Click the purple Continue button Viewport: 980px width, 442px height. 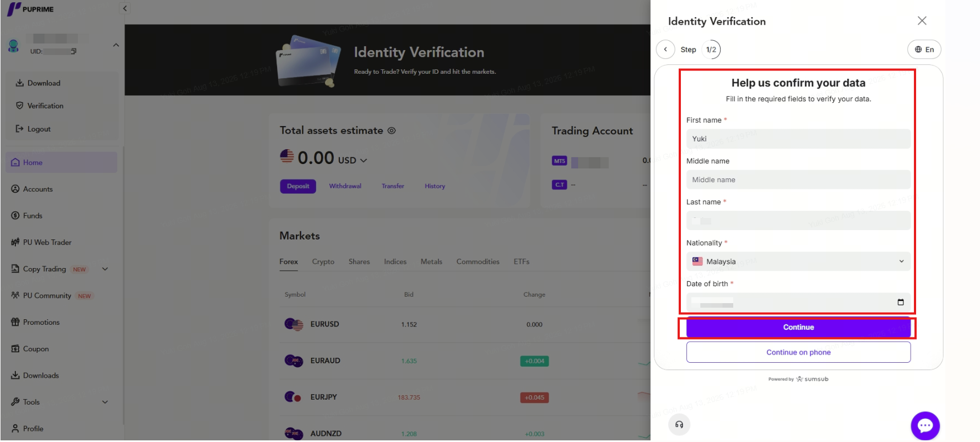(x=798, y=328)
